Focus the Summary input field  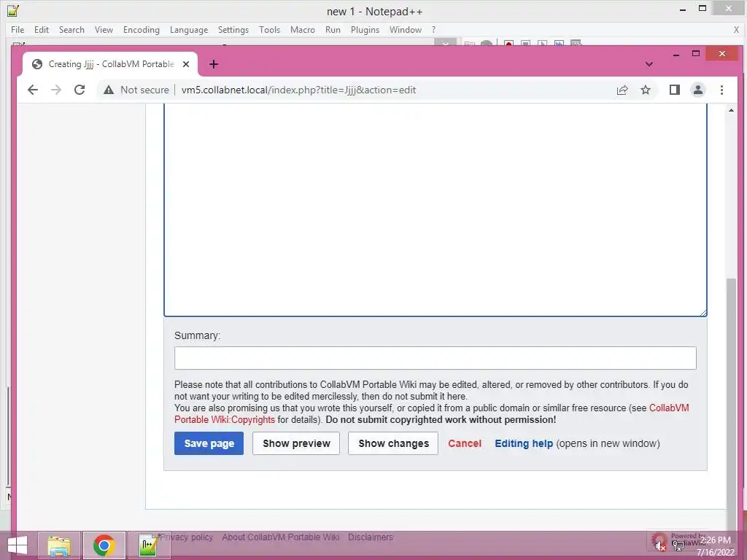coord(435,357)
